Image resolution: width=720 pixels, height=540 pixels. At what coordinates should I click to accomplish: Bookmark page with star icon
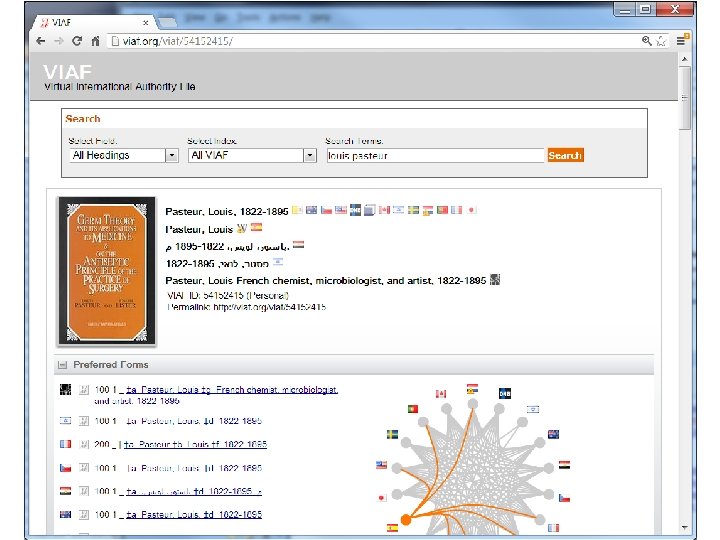(x=661, y=41)
